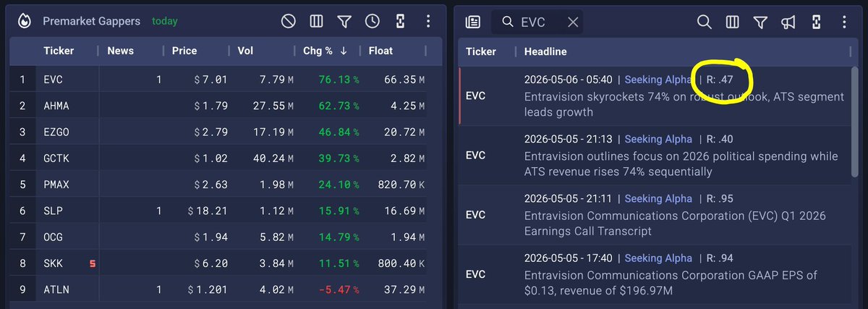Click the 'today' label beside Premarket Gappers

point(165,22)
